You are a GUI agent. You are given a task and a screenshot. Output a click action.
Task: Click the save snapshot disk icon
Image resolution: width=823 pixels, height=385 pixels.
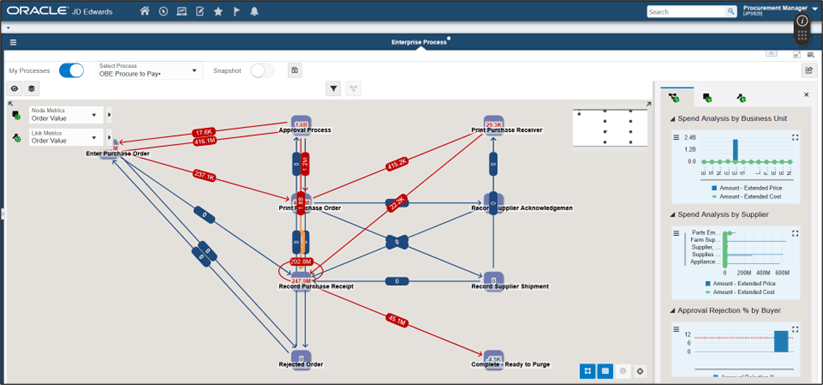tap(295, 71)
